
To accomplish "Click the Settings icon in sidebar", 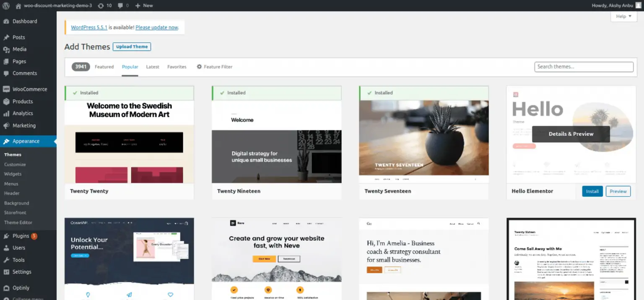I will (6, 272).
